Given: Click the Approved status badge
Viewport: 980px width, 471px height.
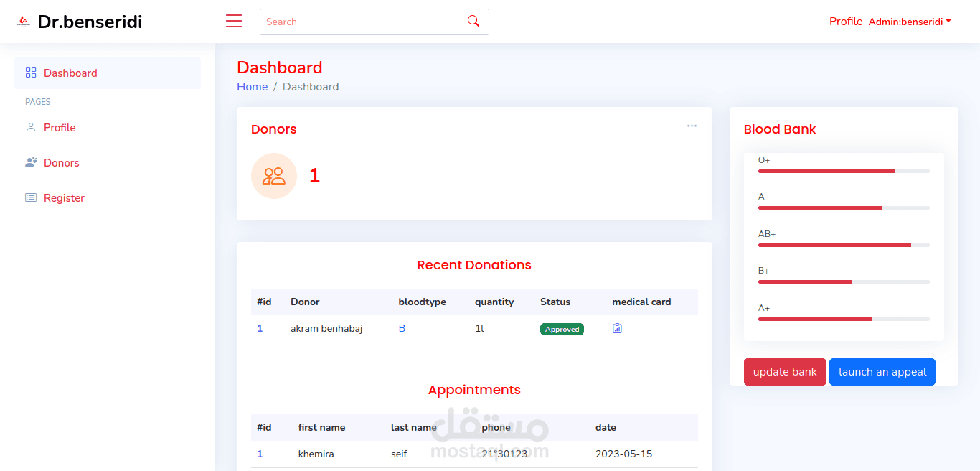Looking at the screenshot, I should pos(562,329).
